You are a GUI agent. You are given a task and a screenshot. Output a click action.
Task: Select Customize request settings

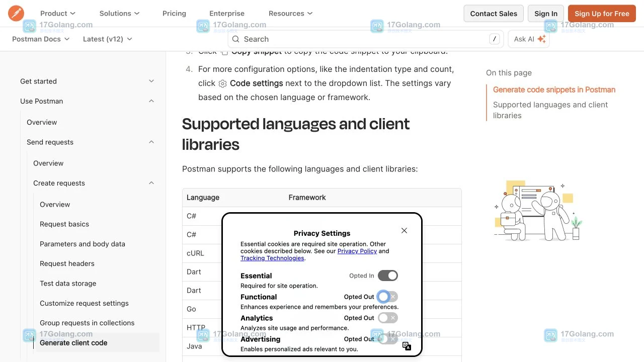[84, 303]
